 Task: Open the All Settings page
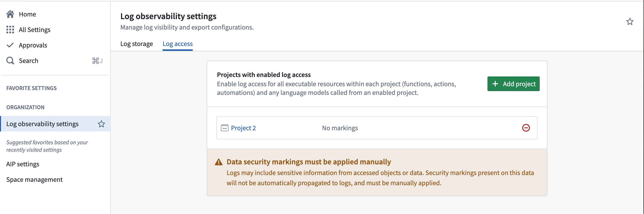34,30
